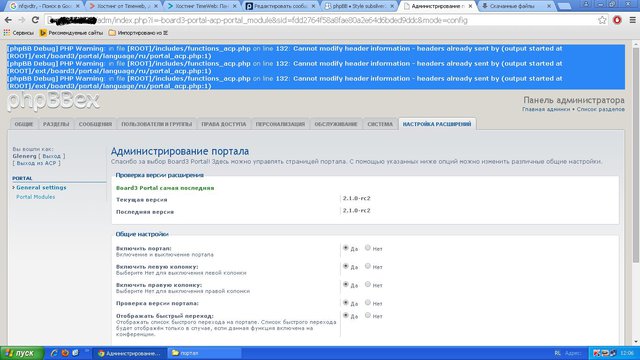
Task: Open the Рекомендуемые сайты bookmark
Action: (71, 33)
